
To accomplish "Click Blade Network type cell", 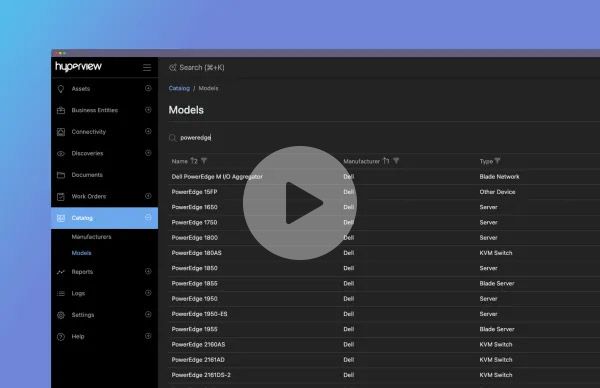I will [x=499, y=177].
